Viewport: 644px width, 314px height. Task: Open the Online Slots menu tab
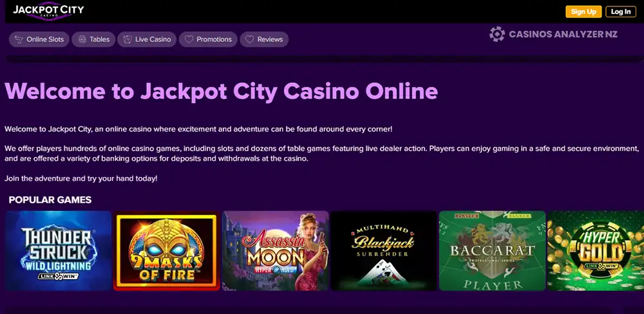click(39, 39)
